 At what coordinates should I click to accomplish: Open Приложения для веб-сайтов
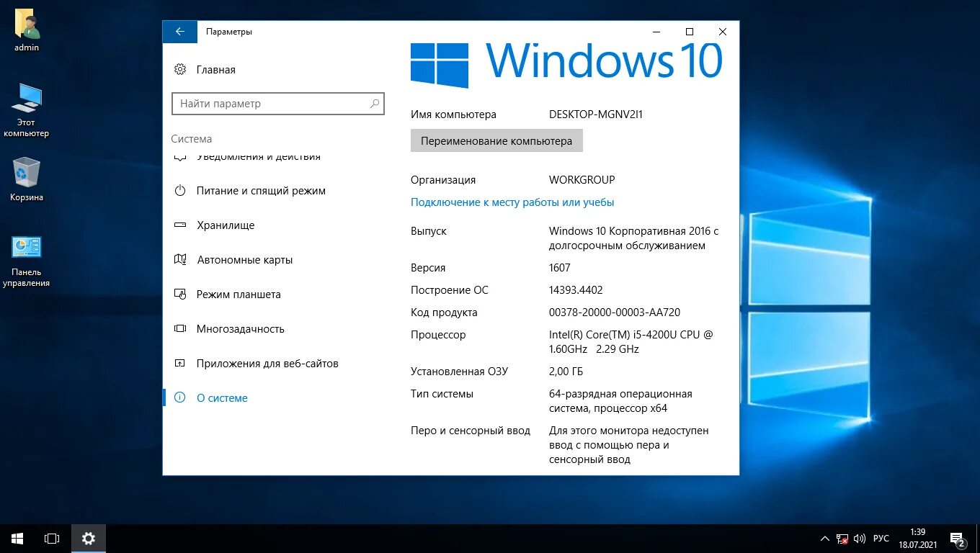tap(267, 364)
